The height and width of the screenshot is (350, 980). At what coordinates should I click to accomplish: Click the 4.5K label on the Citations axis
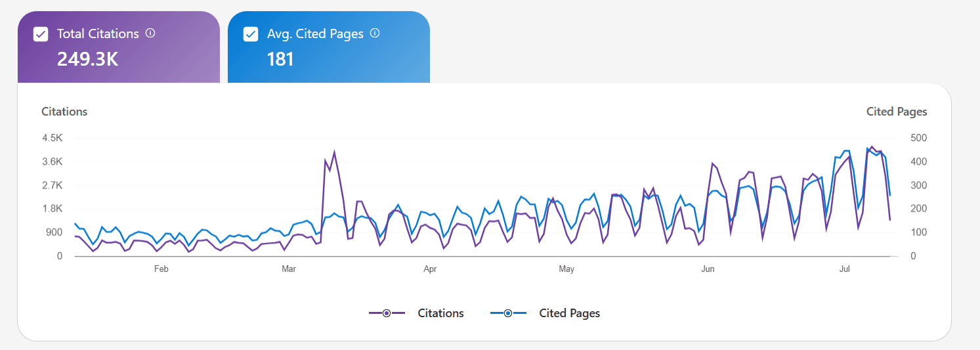point(52,138)
